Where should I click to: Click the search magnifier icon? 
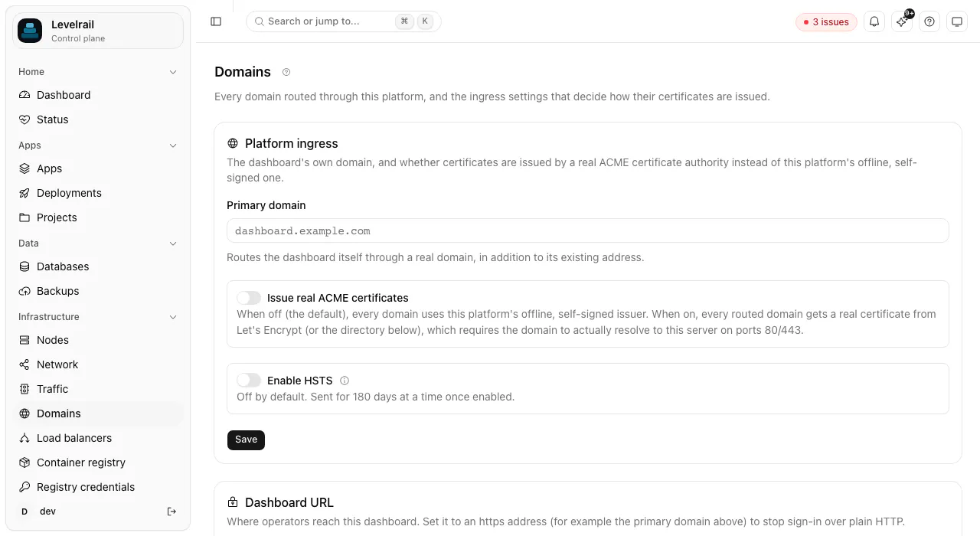click(260, 21)
